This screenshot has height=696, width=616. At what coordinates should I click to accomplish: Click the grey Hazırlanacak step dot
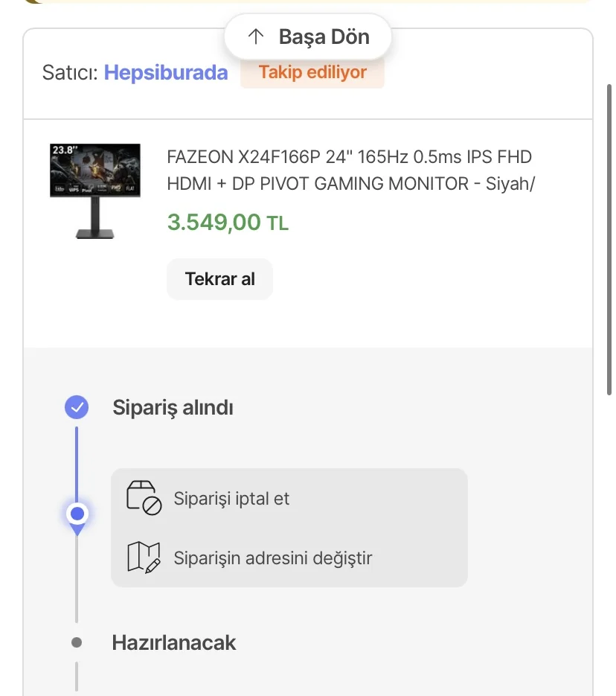point(77,642)
